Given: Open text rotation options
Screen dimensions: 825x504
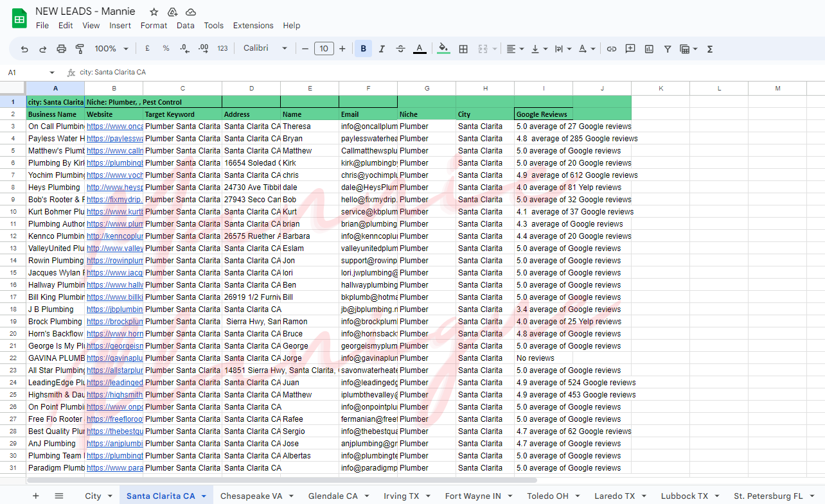Looking at the screenshot, I should [x=587, y=49].
